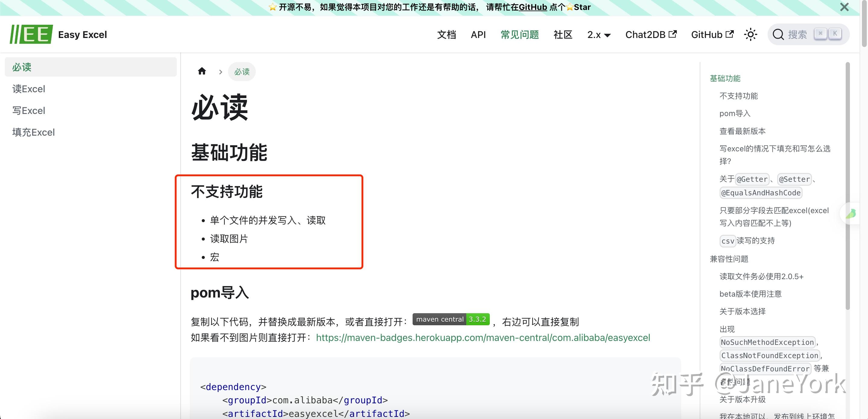The height and width of the screenshot is (419, 868).
Task: Expand the 2.x version dropdown
Action: [x=599, y=34]
